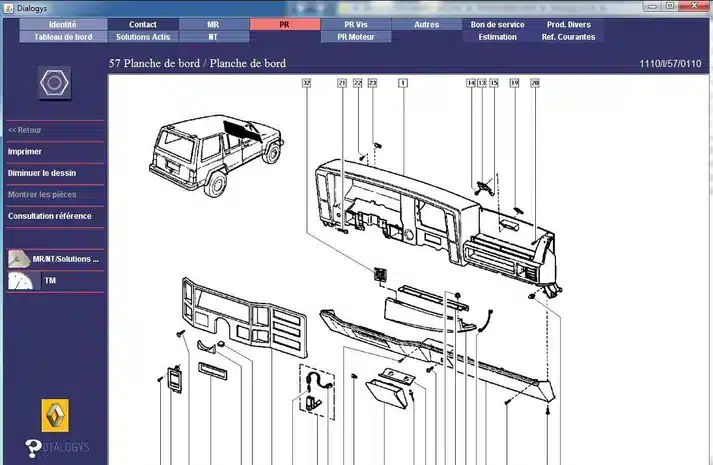Click the wrench icon beside MR/NT/Solutions
The image size is (713, 465).
[19, 259]
